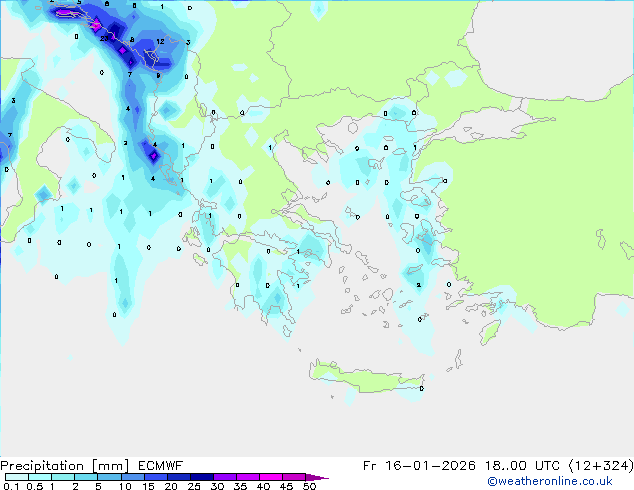The width and height of the screenshot is (634, 490).
Task: Click the 35–40 mm violet legend swatch
Action: (x=247, y=477)
